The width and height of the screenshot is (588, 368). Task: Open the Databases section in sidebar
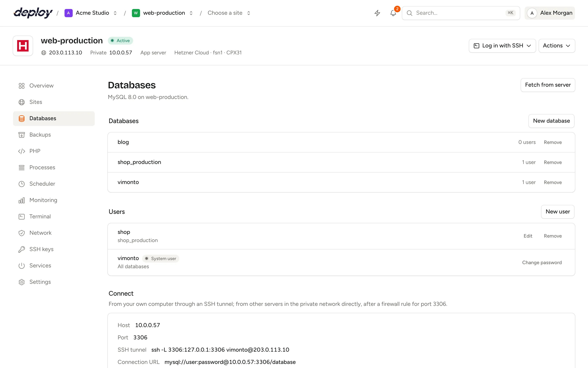[x=54, y=119]
